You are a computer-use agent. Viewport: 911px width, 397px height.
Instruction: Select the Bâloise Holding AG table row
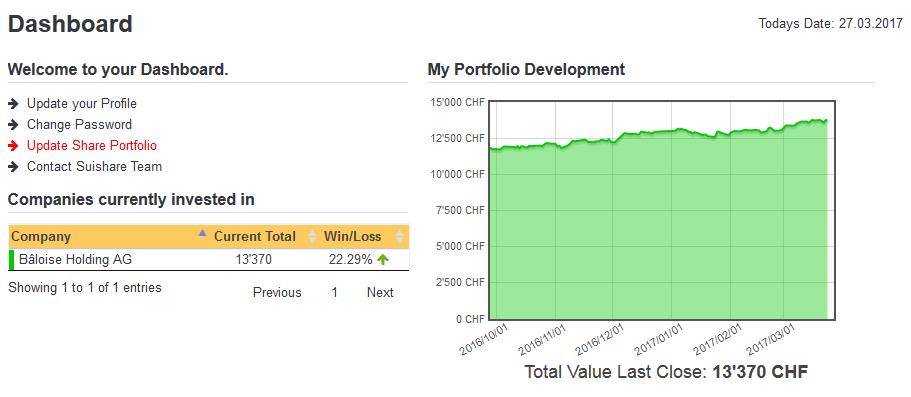[209, 260]
